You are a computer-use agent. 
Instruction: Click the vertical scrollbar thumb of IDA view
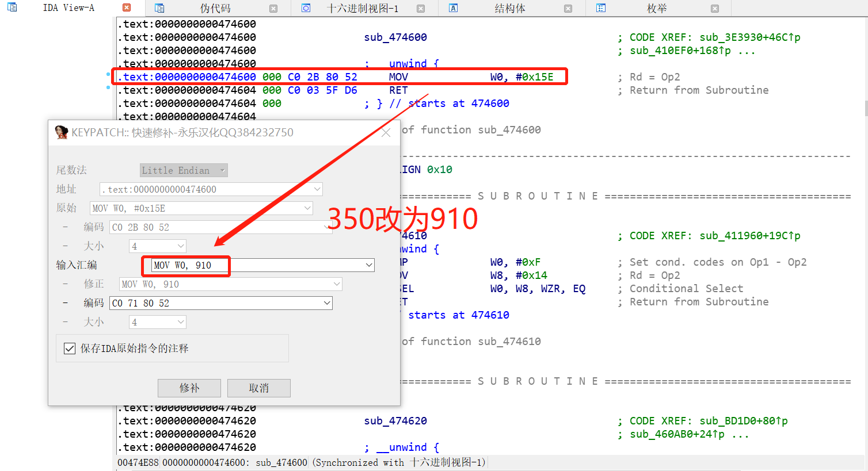pos(866,108)
